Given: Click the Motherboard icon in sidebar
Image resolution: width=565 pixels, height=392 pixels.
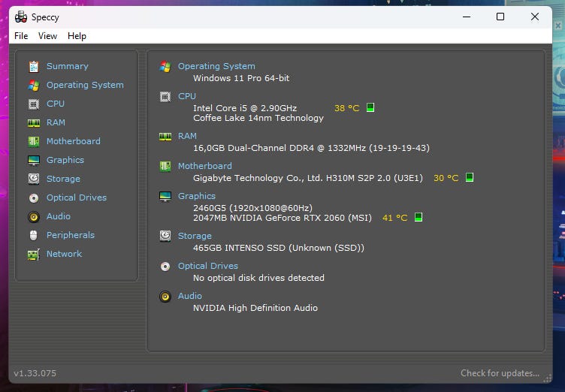Looking at the screenshot, I should tap(34, 142).
